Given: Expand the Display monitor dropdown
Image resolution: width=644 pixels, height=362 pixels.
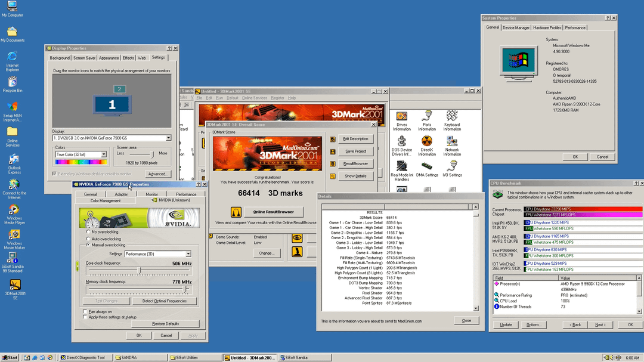Looking at the screenshot, I should tap(168, 138).
